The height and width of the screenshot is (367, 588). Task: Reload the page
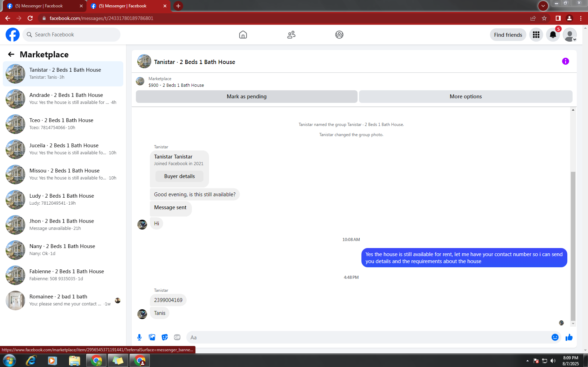30,18
